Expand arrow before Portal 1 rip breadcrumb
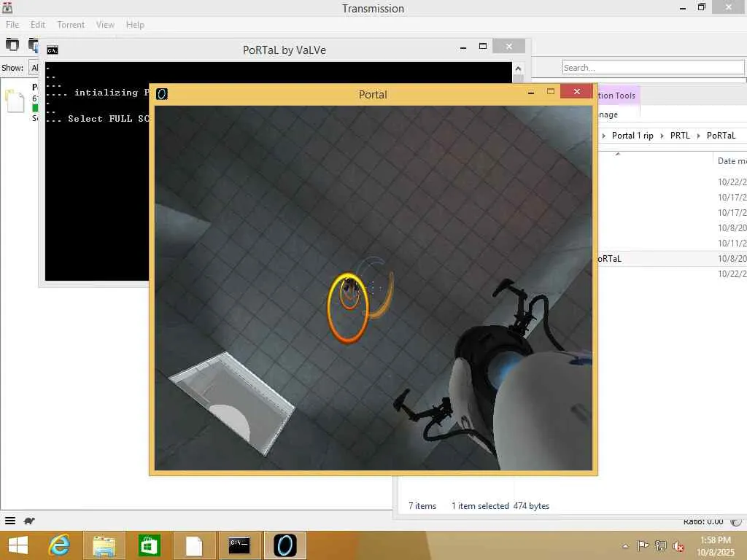This screenshot has width=747, height=560. point(603,136)
